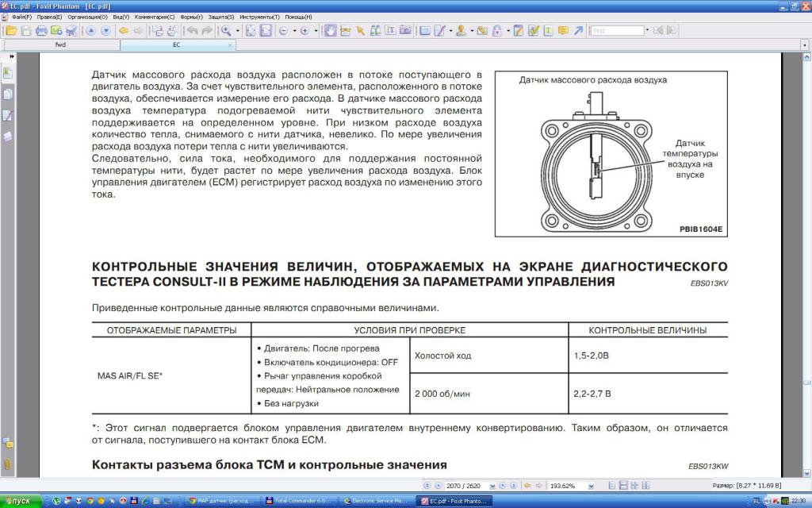
Task: Open the binoculars search tool
Action: tap(375, 31)
